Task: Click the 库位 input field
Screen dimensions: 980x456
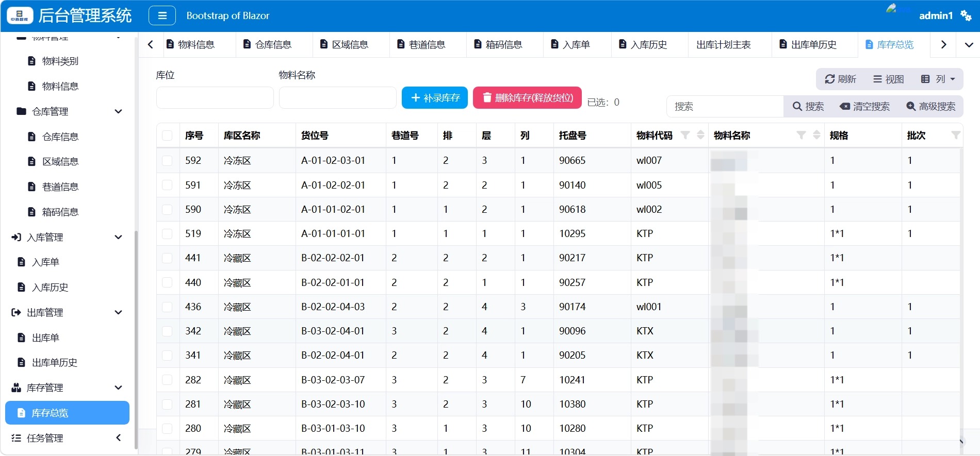Action: (x=215, y=98)
